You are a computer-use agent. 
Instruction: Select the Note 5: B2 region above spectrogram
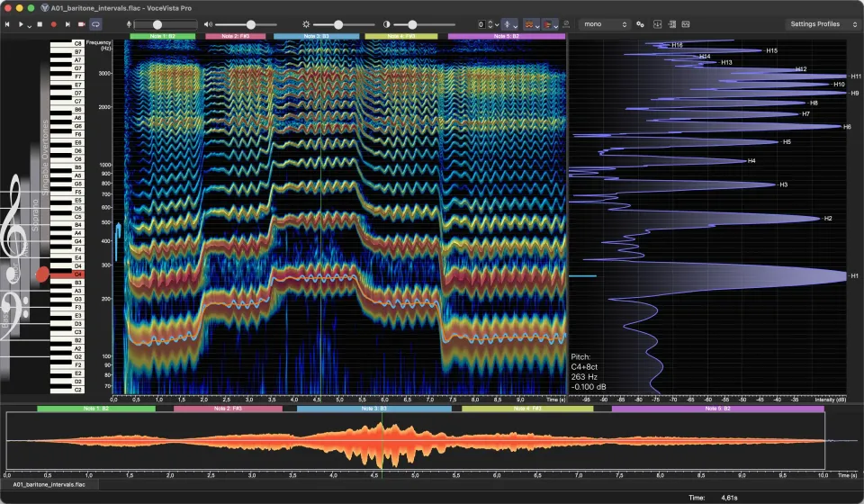pos(507,36)
